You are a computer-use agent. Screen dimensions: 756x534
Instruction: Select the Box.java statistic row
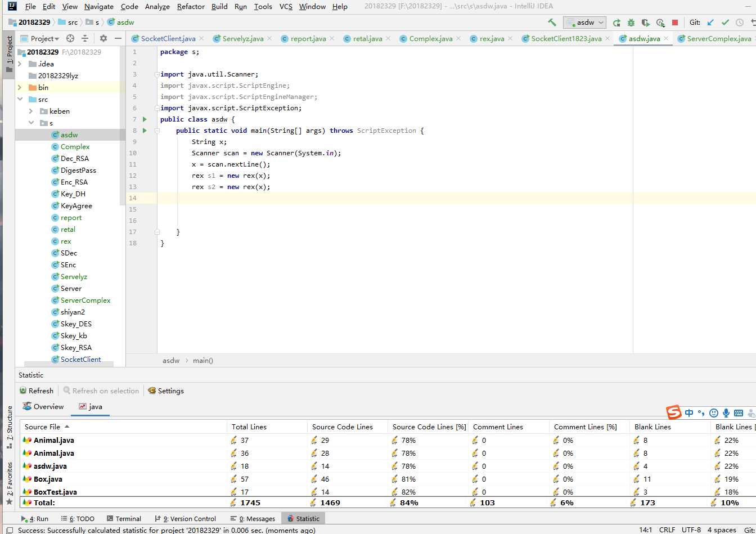(x=388, y=479)
